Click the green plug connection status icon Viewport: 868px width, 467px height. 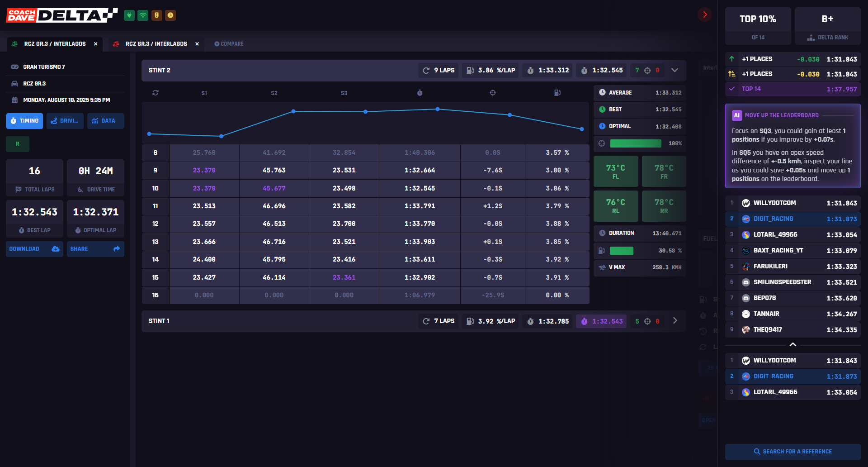(129, 15)
